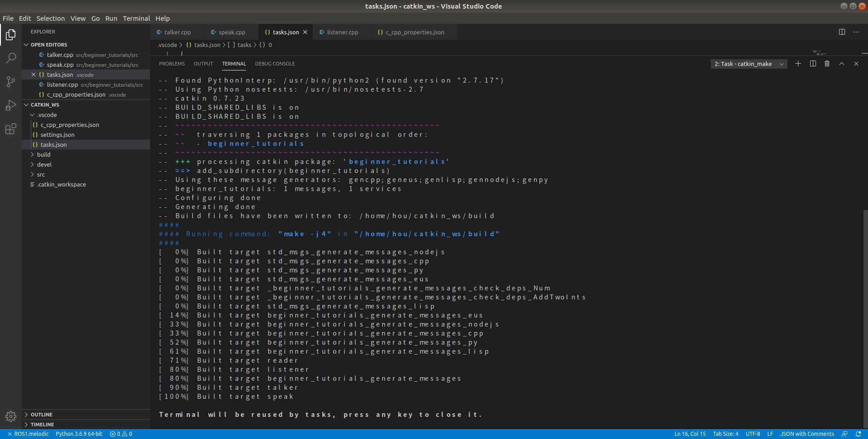Close tasks.json in Open Editors list

pos(33,75)
